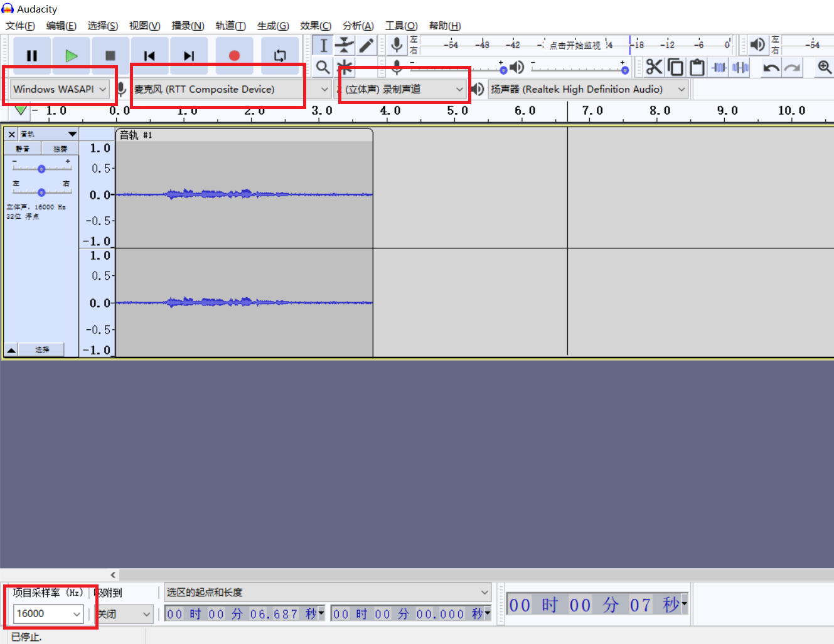
Task: Click the green playhead marker in timeline ruler
Action: click(21, 111)
